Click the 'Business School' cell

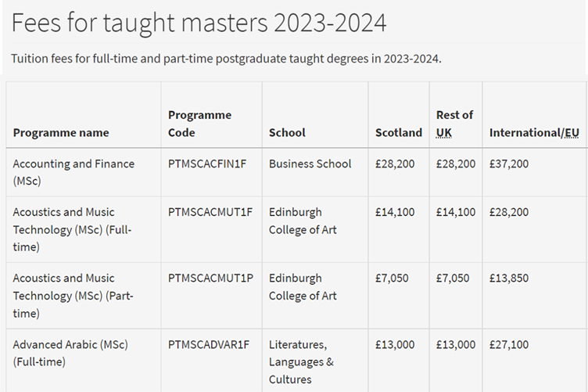coord(310,164)
